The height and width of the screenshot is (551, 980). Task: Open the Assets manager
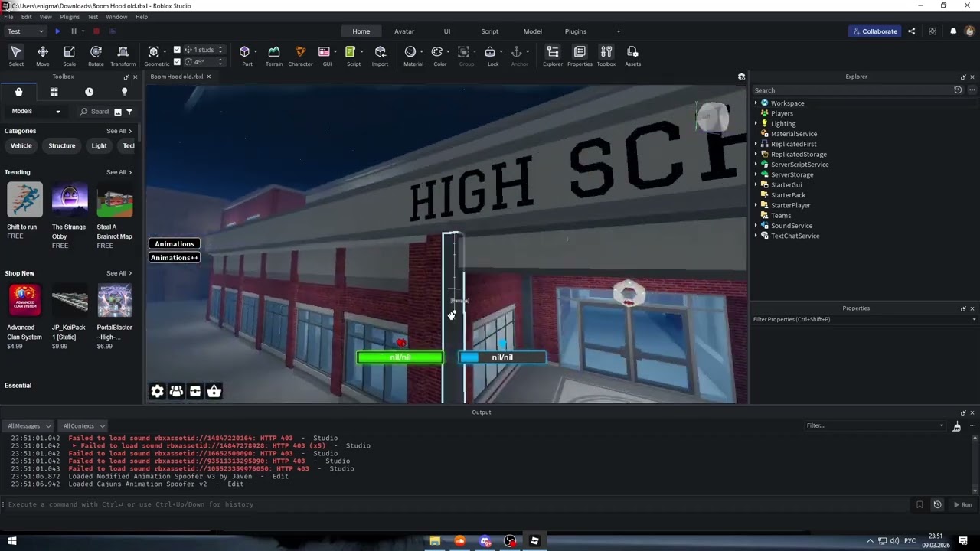coord(632,55)
